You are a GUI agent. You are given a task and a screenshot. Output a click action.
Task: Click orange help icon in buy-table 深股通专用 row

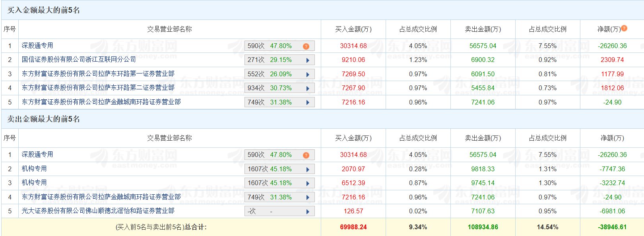click(x=306, y=46)
